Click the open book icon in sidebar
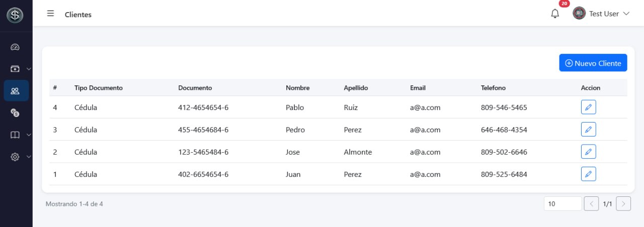Image resolution: width=644 pixels, height=227 pixels. click(x=15, y=135)
